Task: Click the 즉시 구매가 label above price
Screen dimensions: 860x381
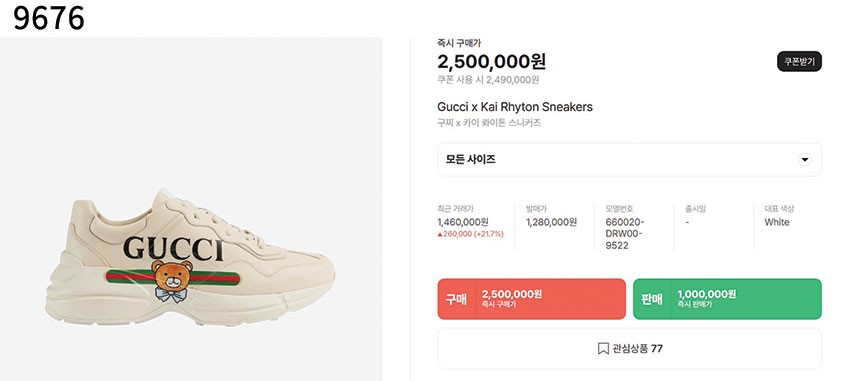Action: tap(459, 43)
